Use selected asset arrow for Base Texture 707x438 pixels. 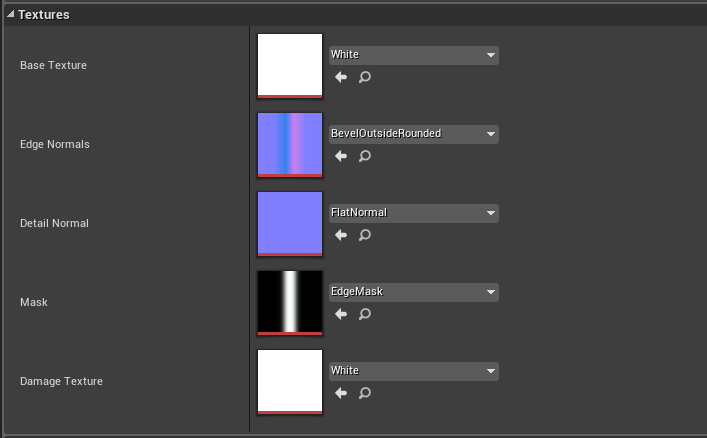pos(341,77)
